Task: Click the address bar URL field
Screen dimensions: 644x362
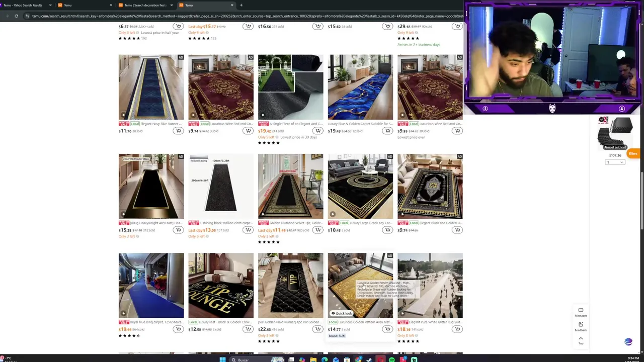Action: (x=247, y=16)
